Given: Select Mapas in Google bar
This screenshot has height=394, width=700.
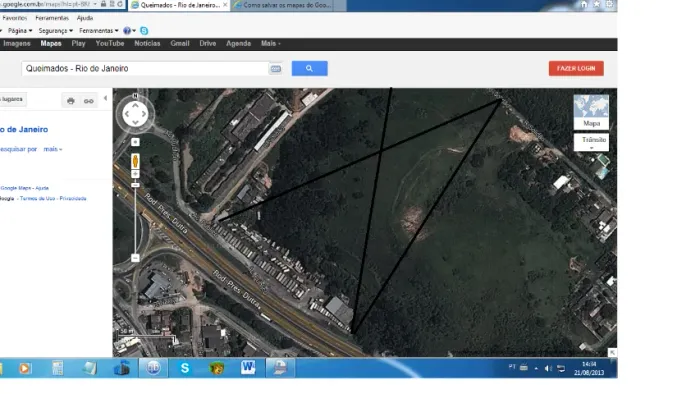Looking at the screenshot, I should (x=51, y=43).
